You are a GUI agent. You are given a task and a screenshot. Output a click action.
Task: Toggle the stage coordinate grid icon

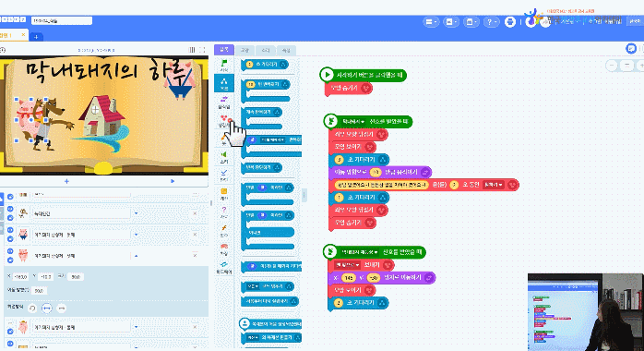coord(192,50)
